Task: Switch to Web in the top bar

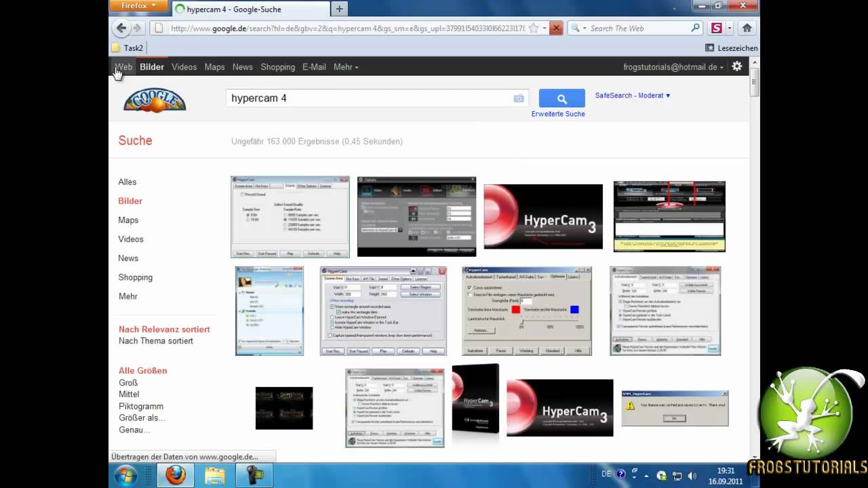Action: point(123,67)
